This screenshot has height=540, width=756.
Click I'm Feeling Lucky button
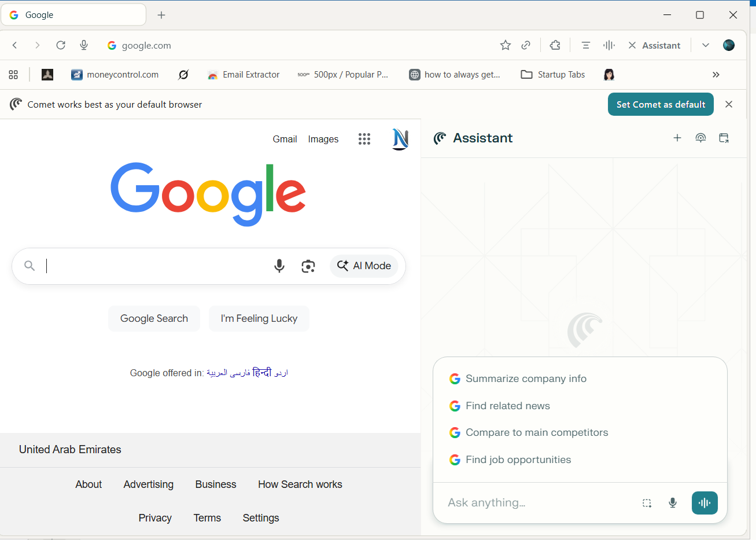coord(259,318)
